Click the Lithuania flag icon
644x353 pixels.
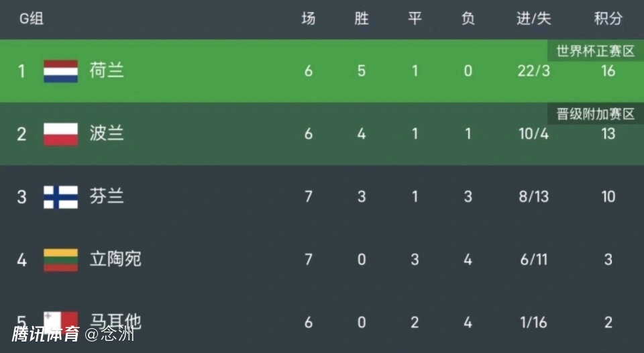[61, 259]
